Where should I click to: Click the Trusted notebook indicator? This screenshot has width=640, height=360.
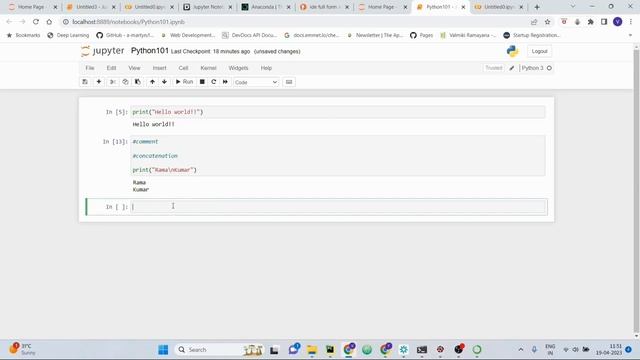tap(493, 68)
